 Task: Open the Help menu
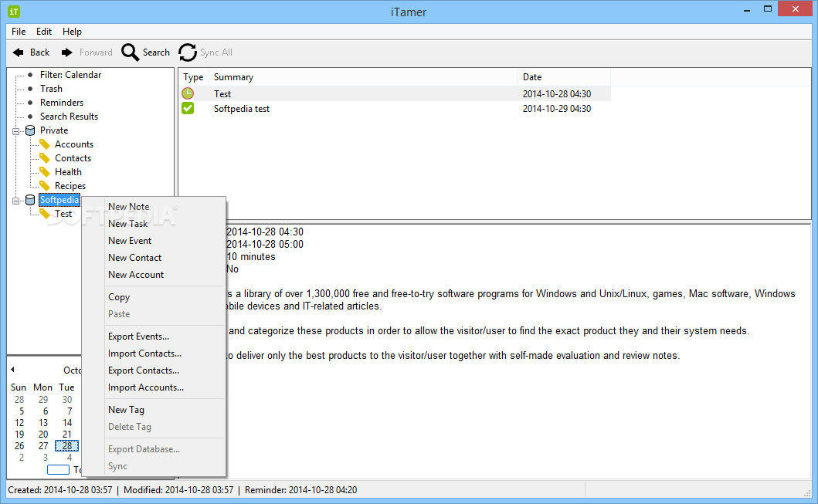click(x=72, y=32)
